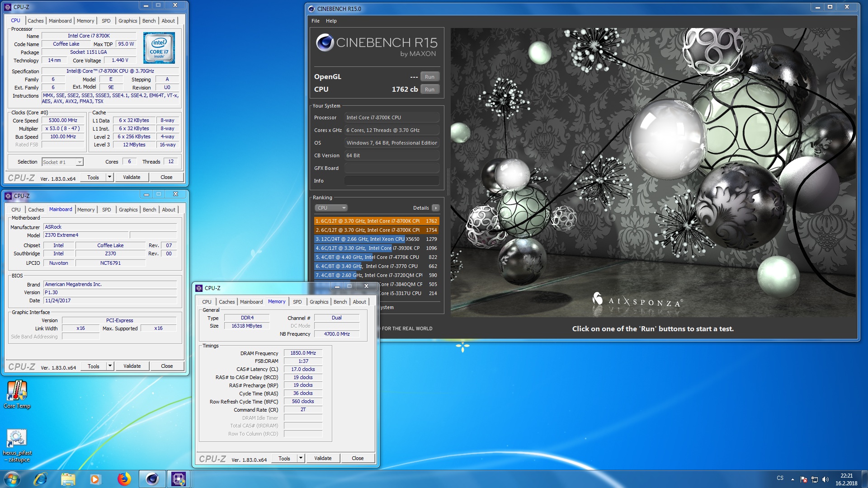Click Validate in the CPU tab window
868x488 pixels.
[132, 177]
